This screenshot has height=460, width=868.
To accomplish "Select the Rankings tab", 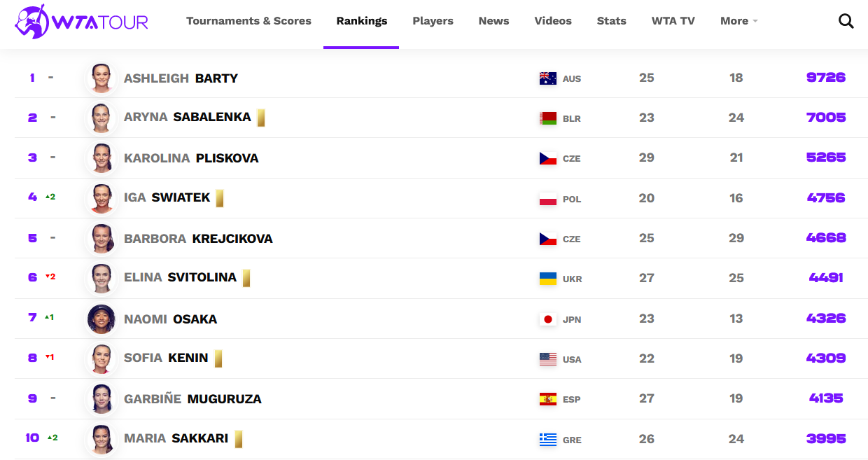I will point(361,21).
